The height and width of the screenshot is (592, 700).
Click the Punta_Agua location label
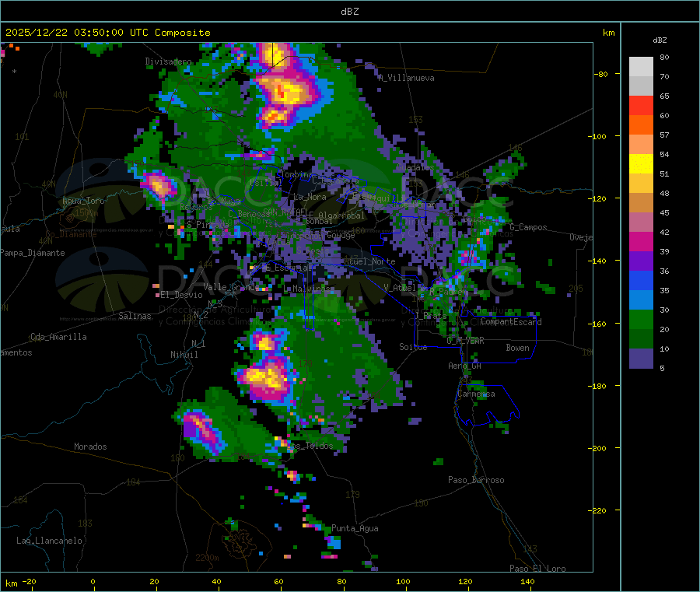355,528
